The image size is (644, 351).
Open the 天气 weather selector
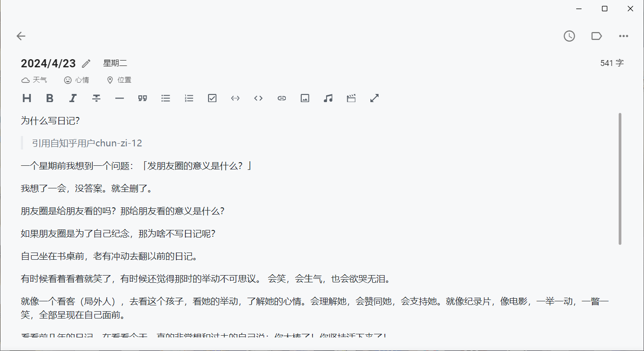tap(34, 80)
